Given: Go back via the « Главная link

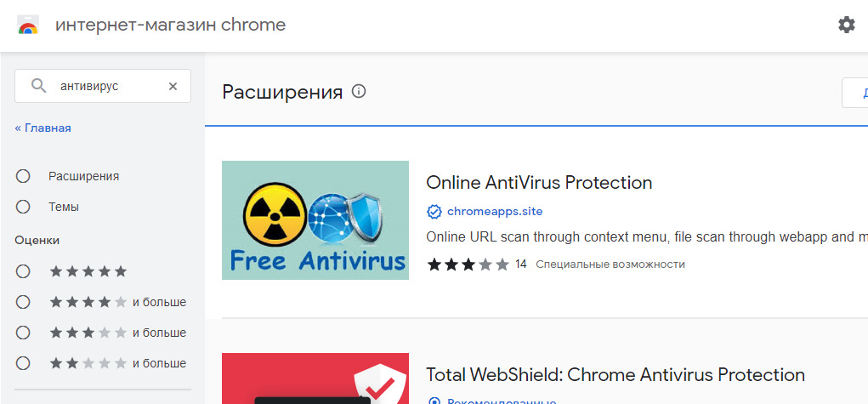Looking at the screenshot, I should tap(43, 128).
